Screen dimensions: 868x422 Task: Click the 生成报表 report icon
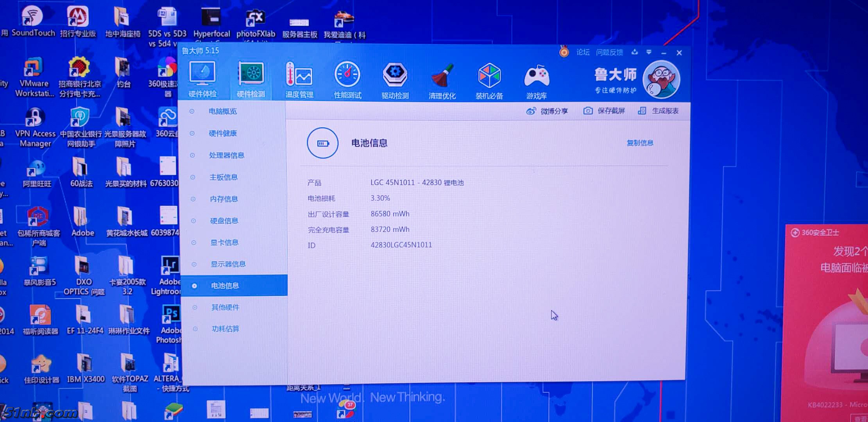click(x=642, y=111)
